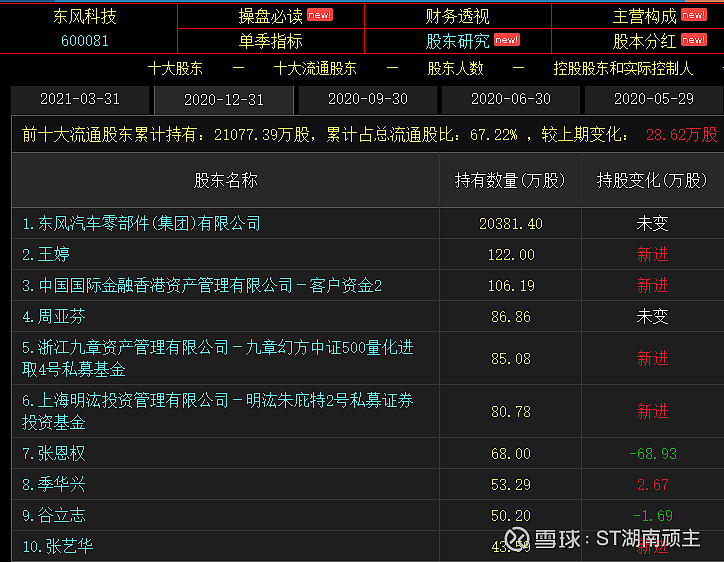
Task: Click the holding value 53.29
Action: tap(511, 485)
